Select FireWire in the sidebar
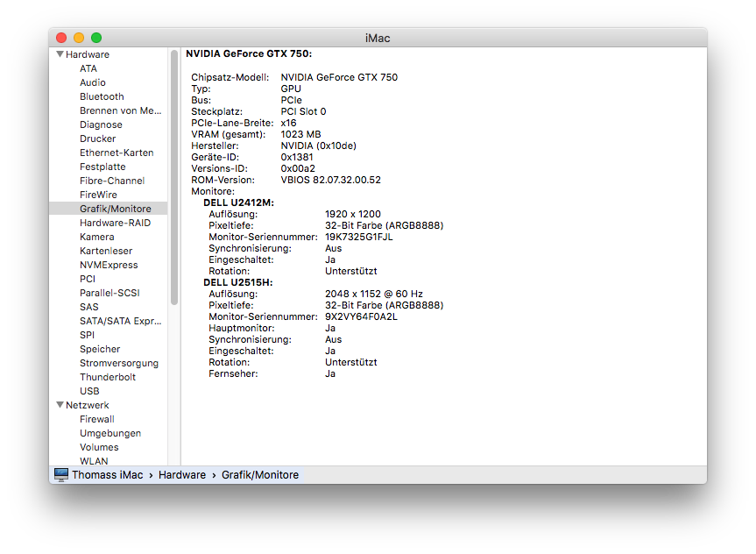756x554 pixels. (98, 195)
